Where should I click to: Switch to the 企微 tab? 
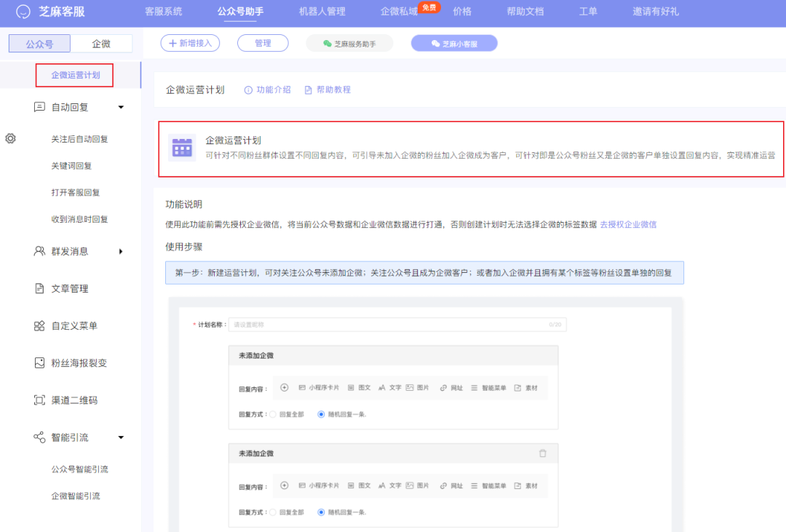click(x=101, y=44)
